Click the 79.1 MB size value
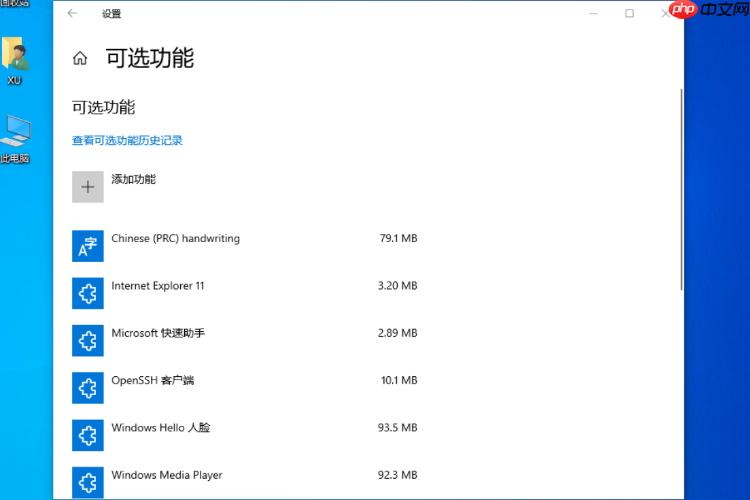The height and width of the screenshot is (500, 750). pyautogui.click(x=398, y=238)
